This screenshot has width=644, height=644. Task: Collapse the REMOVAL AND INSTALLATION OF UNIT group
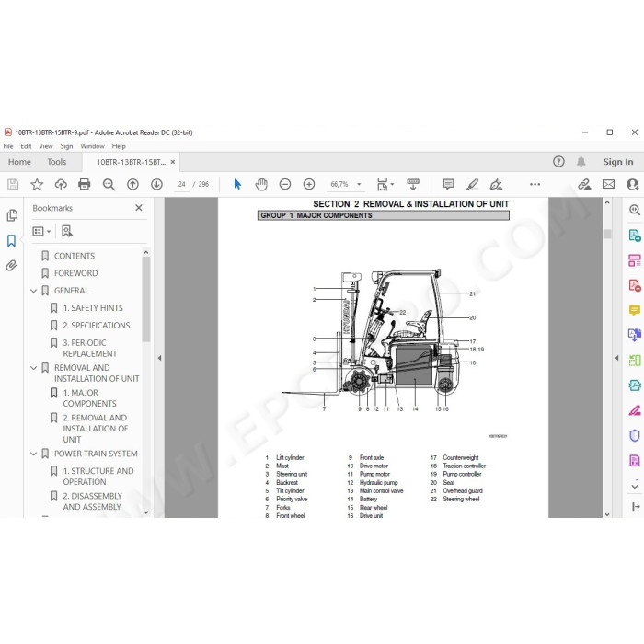[x=34, y=368]
